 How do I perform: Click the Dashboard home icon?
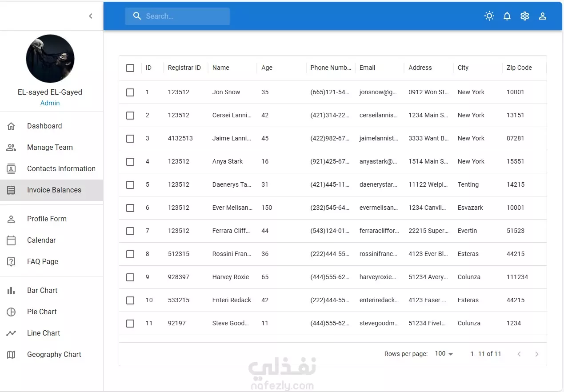(11, 126)
